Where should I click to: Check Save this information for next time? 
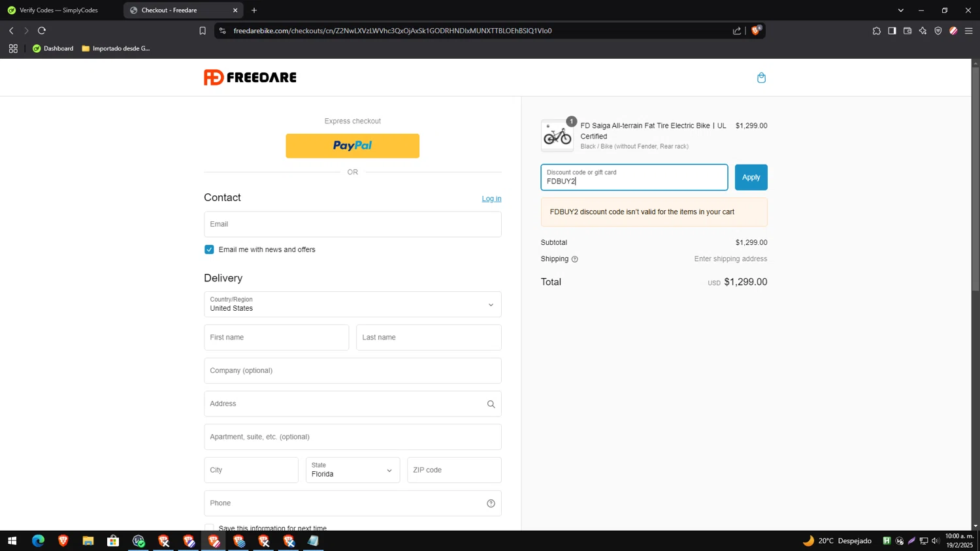209,527
